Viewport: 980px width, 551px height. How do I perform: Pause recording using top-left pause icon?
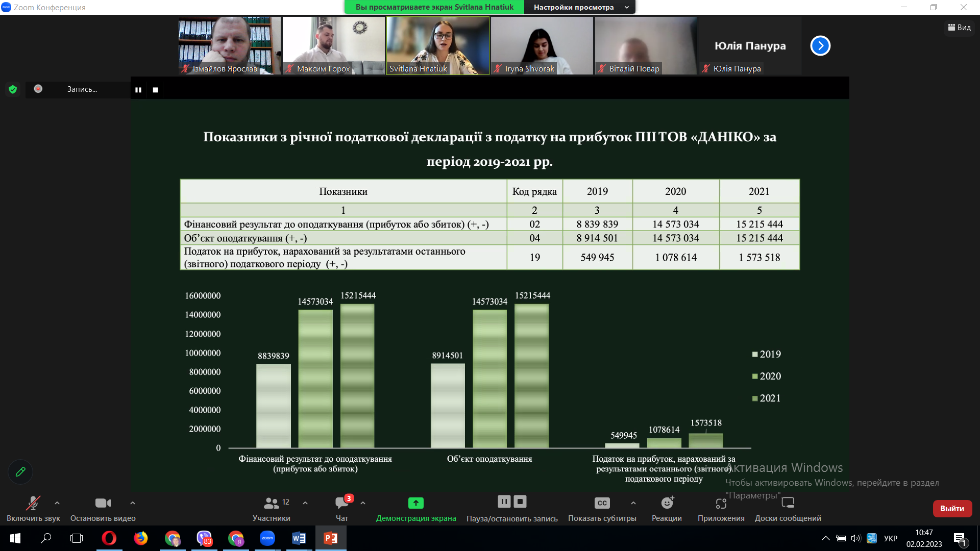point(138,90)
